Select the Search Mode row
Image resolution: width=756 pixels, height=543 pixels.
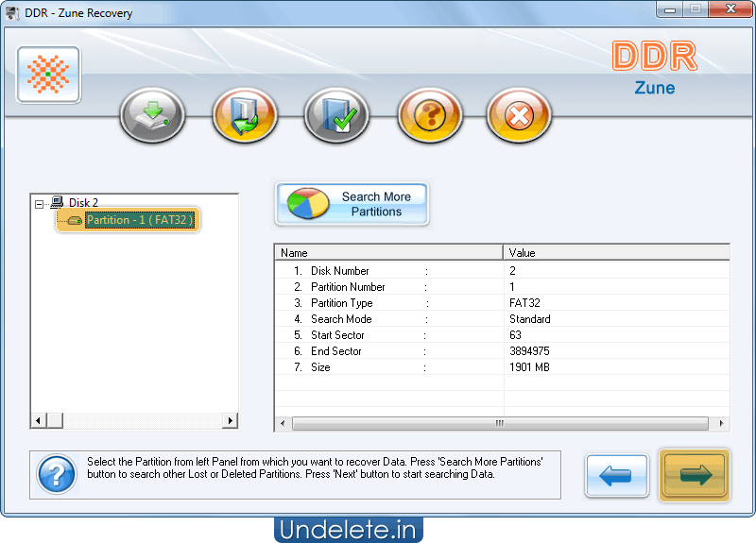502,319
